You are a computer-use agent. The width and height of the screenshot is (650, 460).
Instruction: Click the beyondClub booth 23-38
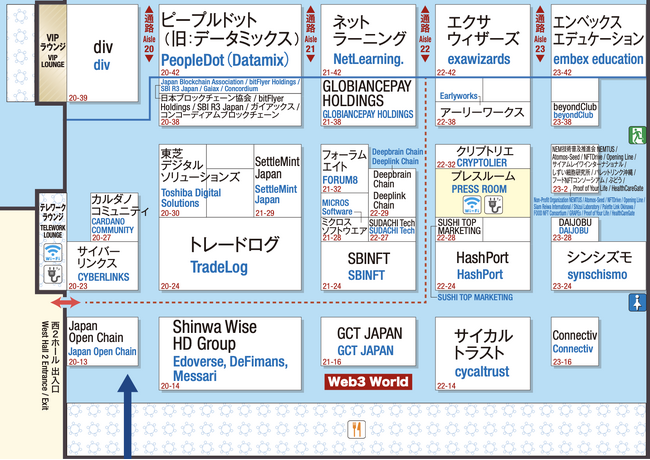click(575, 114)
